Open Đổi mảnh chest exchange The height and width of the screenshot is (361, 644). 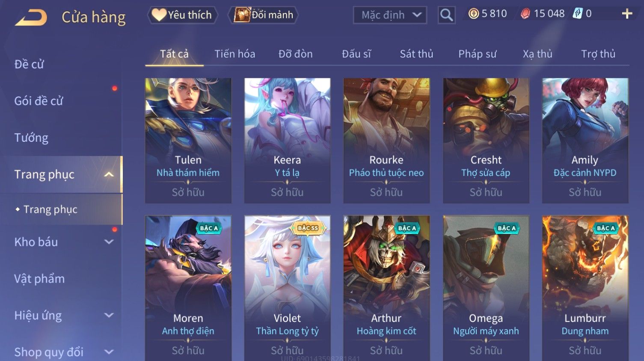point(264,15)
